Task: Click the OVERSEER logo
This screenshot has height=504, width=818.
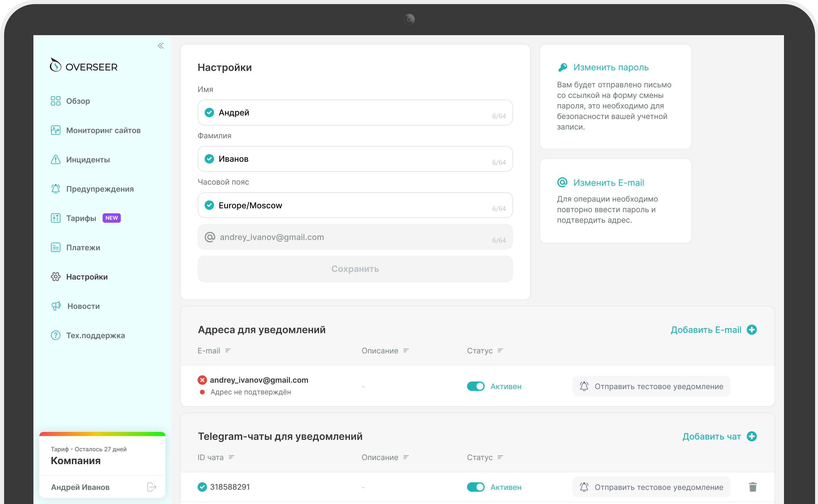Action: point(84,66)
